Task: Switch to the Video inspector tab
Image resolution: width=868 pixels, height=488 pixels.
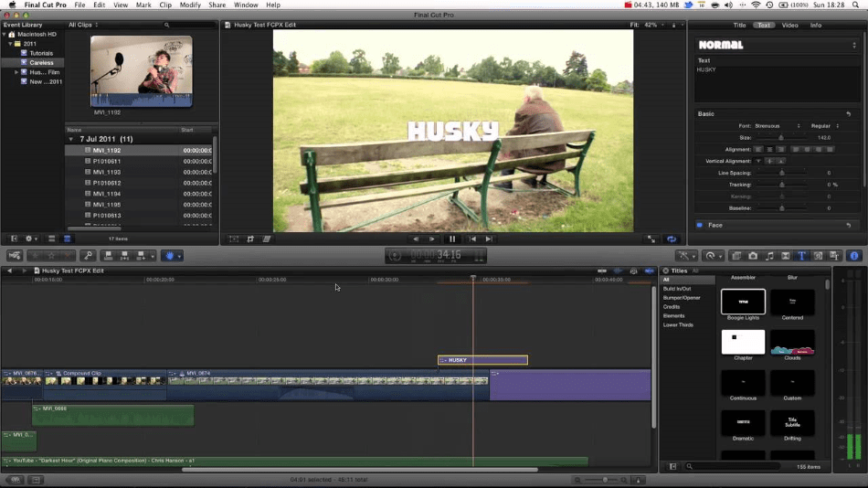Action: click(x=789, y=25)
